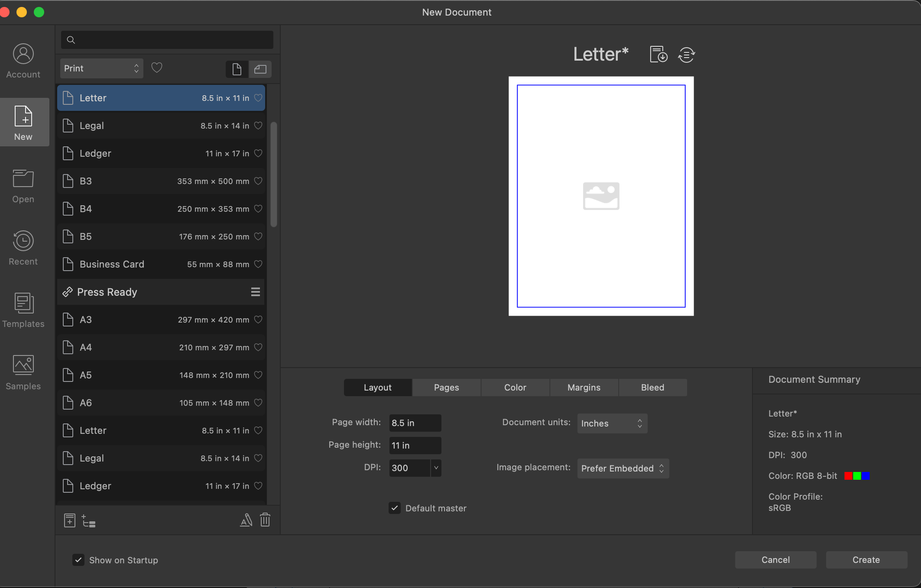Toggle the Show on Startup checkbox

(x=78, y=560)
